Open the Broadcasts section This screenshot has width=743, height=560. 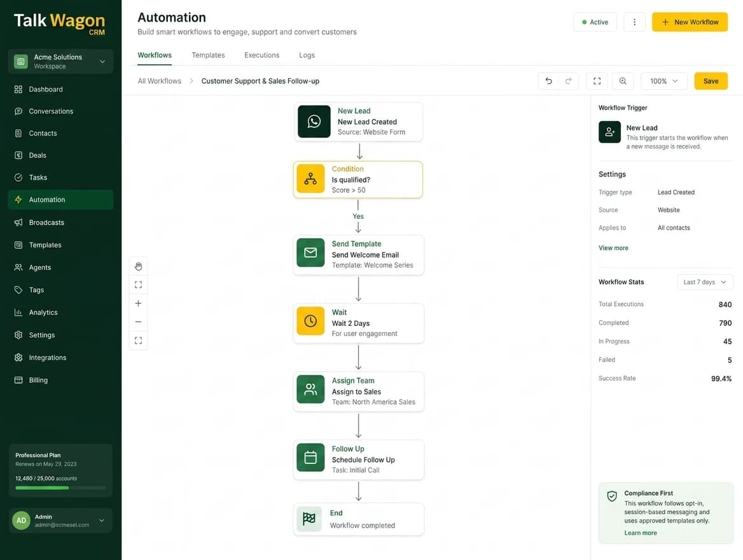pos(60,222)
